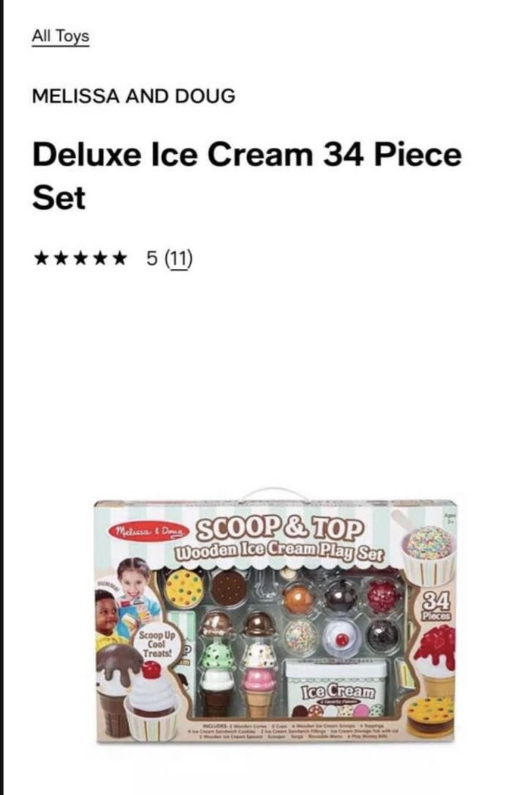This screenshot has height=795, width=532.
Task: Click the rating score number 5
Action: pyautogui.click(x=151, y=259)
